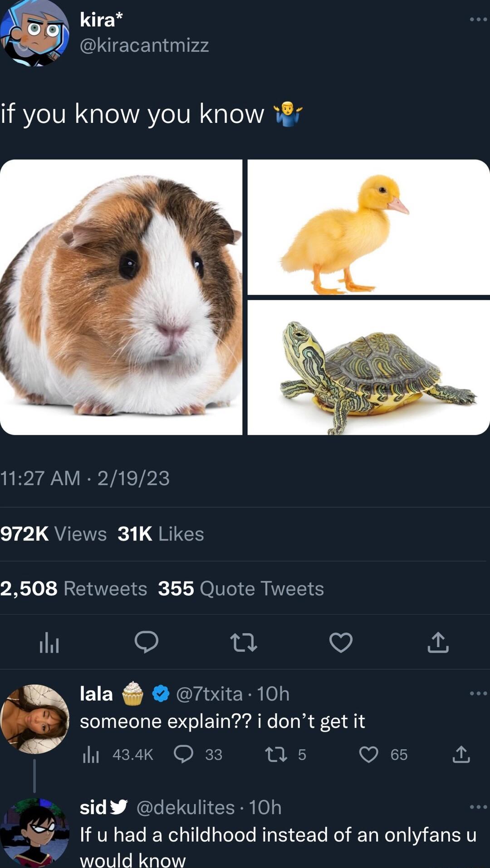Open the @kiracantmizz handle

[144, 45]
